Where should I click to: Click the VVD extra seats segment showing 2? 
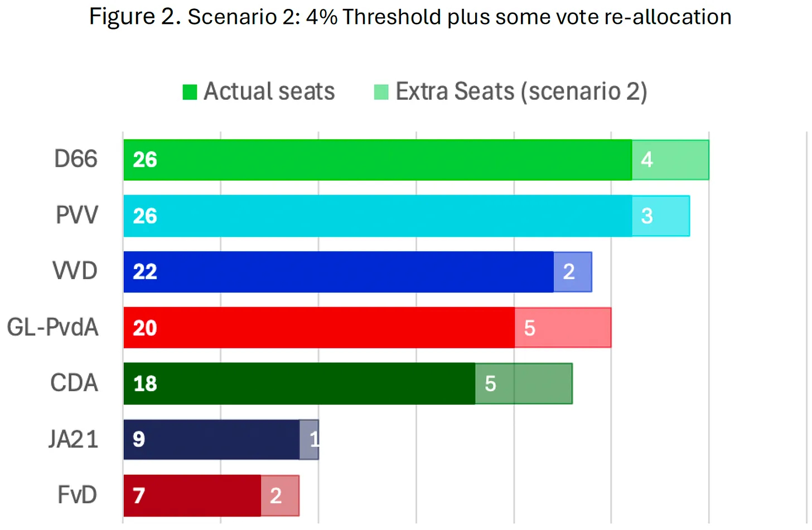coord(573,272)
